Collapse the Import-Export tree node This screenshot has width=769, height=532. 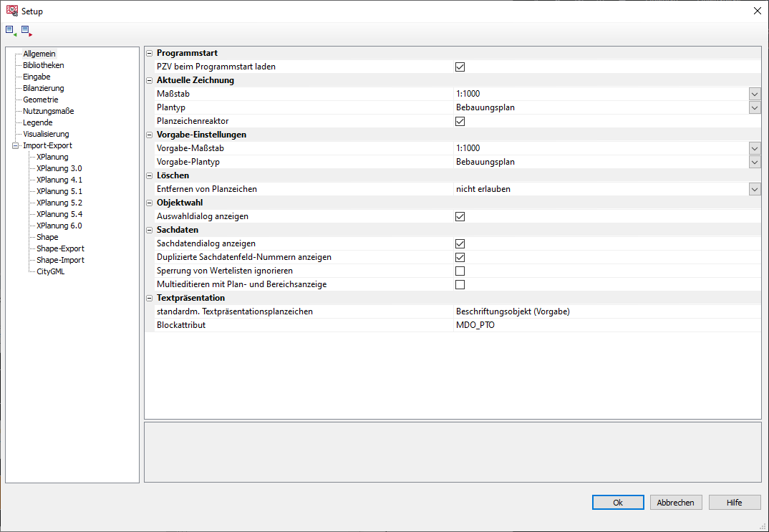point(16,145)
